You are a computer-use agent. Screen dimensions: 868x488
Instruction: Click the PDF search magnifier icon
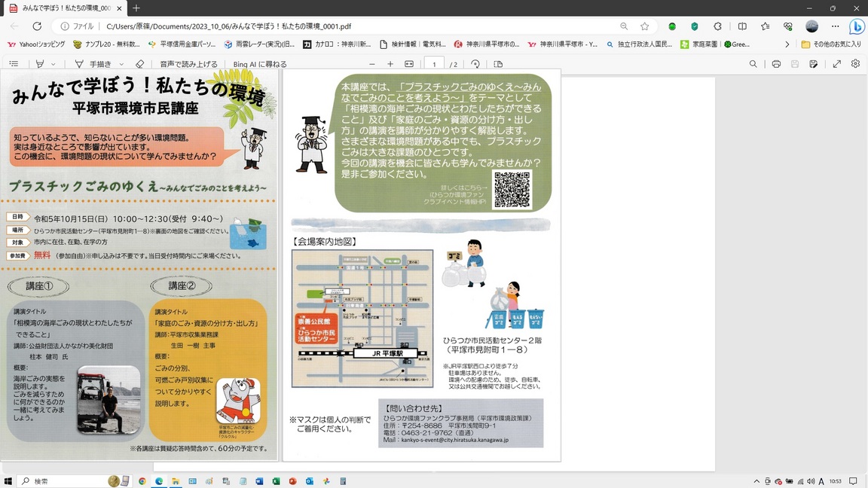tap(753, 64)
